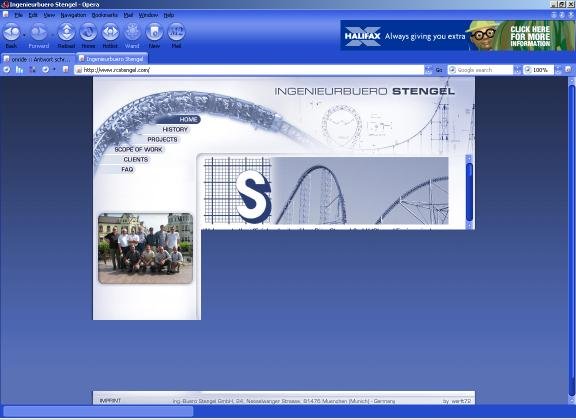Open the HISTORY page link

tap(175, 129)
